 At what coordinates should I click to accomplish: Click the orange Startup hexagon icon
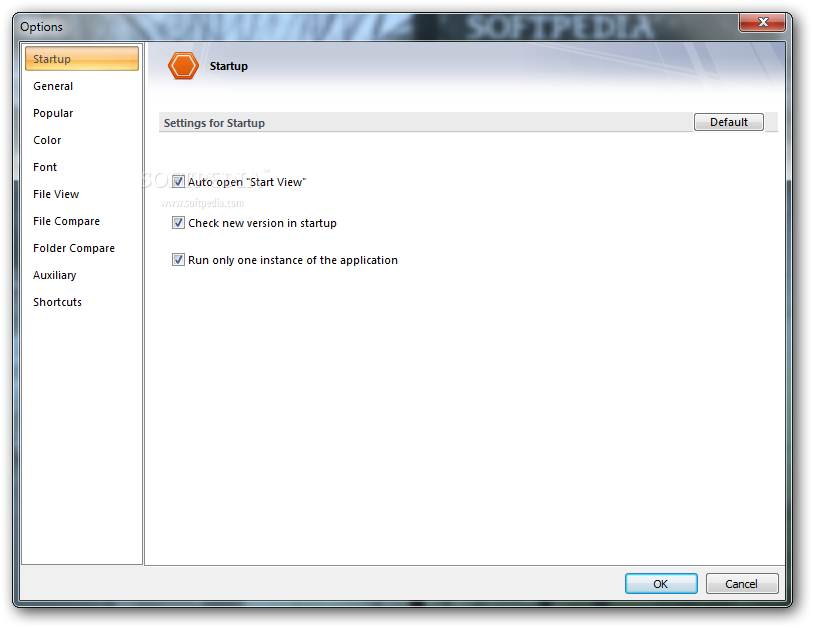click(x=183, y=66)
